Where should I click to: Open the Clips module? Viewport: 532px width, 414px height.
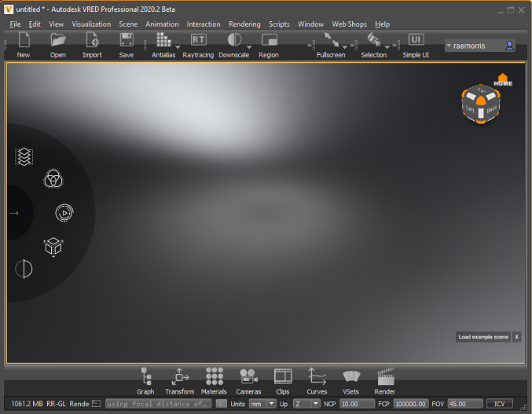(x=283, y=381)
